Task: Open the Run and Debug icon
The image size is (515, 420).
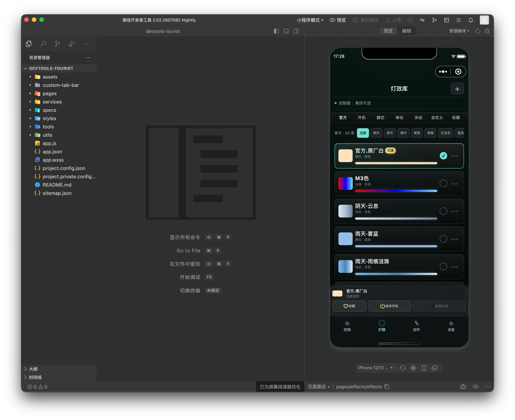Action: tap(72, 44)
